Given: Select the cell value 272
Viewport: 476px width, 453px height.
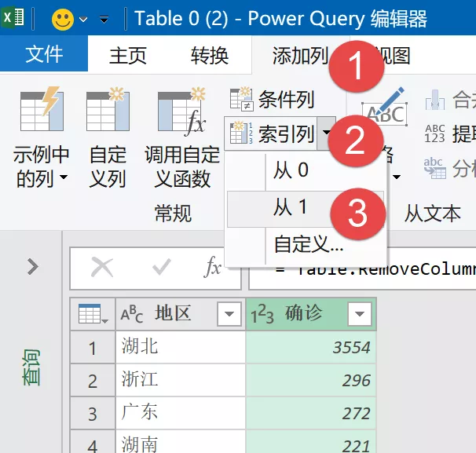Looking at the screenshot, I should point(311,413).
